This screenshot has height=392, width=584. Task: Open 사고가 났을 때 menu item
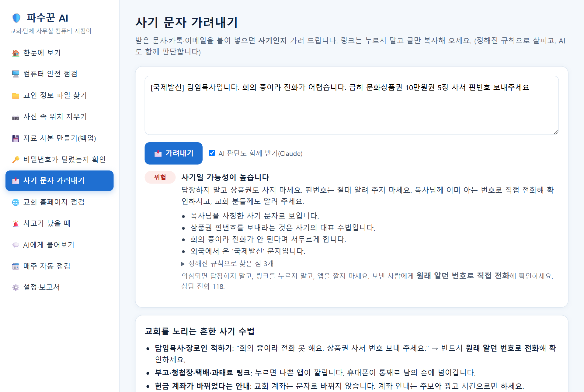pyautogui.click(x=60, y=223)
